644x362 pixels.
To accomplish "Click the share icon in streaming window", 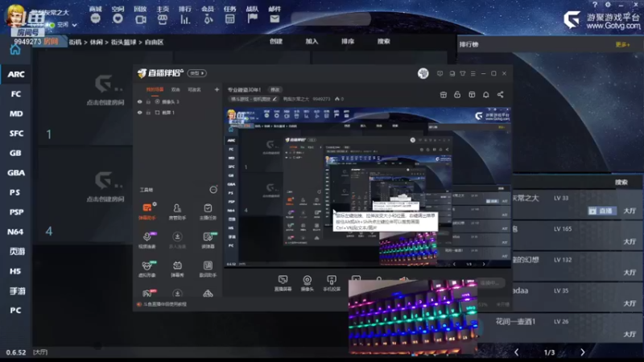I will (500, 95).
